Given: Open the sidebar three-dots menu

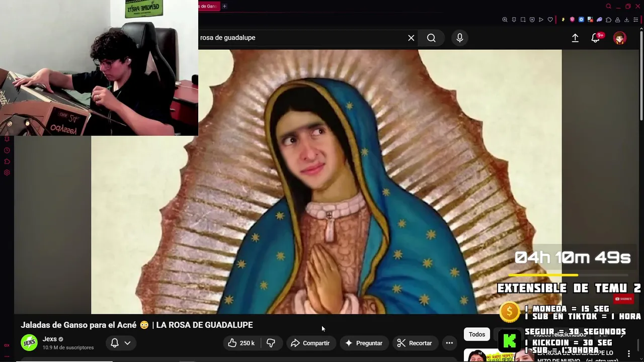Looking at the screenshot, I should pyautogui.click(x=7, y=356).
